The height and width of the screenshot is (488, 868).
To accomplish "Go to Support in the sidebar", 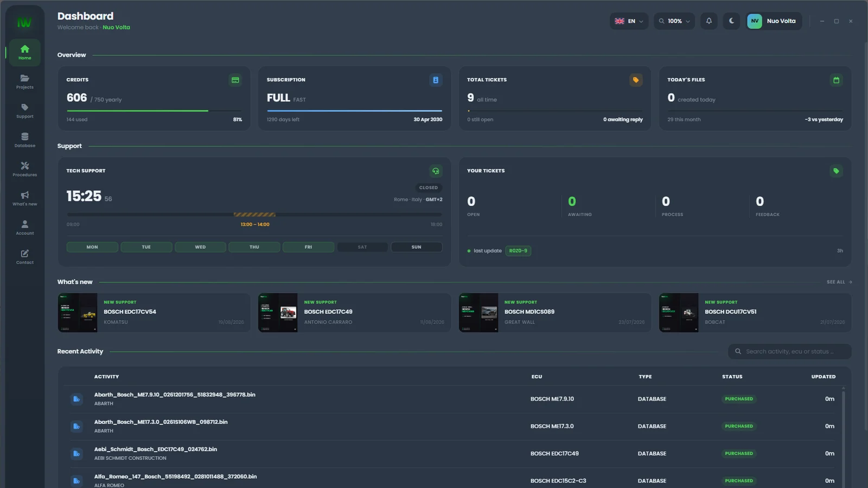I will pyautogui.click(x=25, y=111).
